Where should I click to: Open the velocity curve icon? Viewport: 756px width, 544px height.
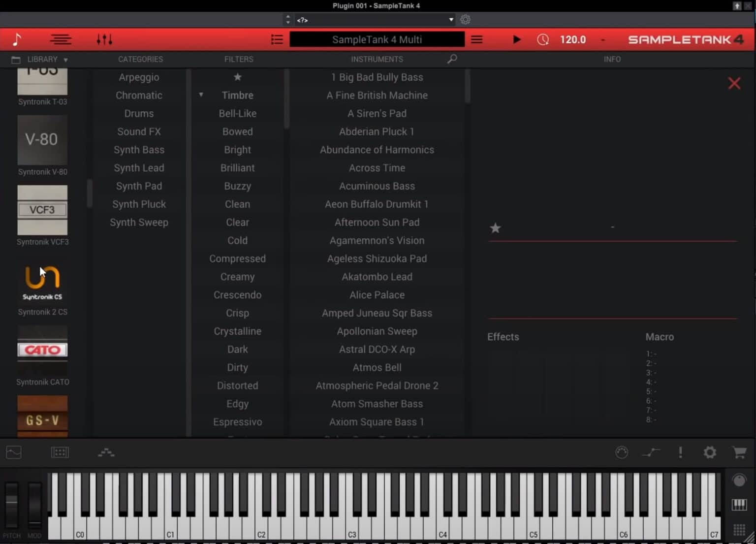point(651,452)
